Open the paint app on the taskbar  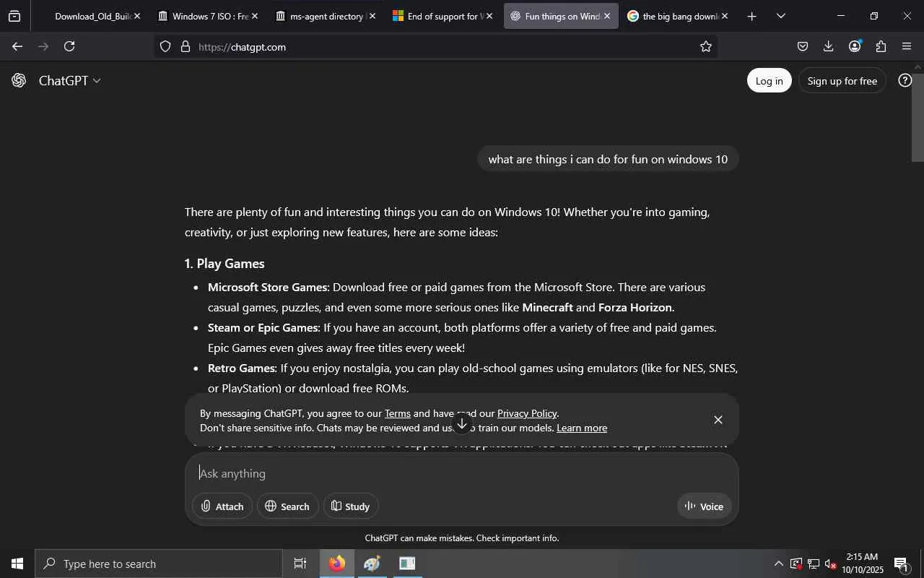tap(372, 564)
